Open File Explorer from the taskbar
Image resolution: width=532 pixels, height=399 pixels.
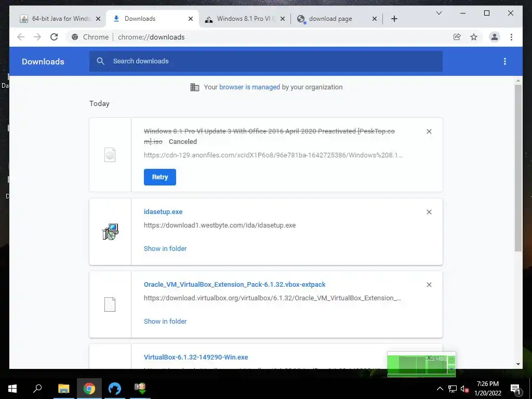tap(63, 389)
